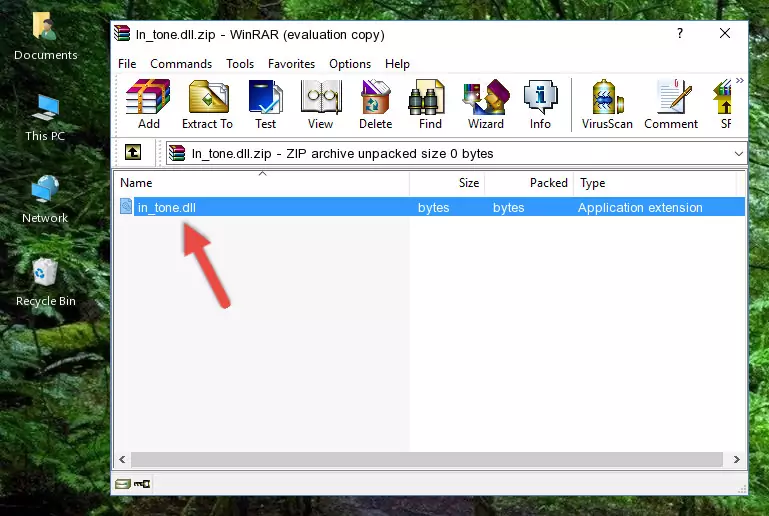Click the password key icon in status bar

point(142,484)
